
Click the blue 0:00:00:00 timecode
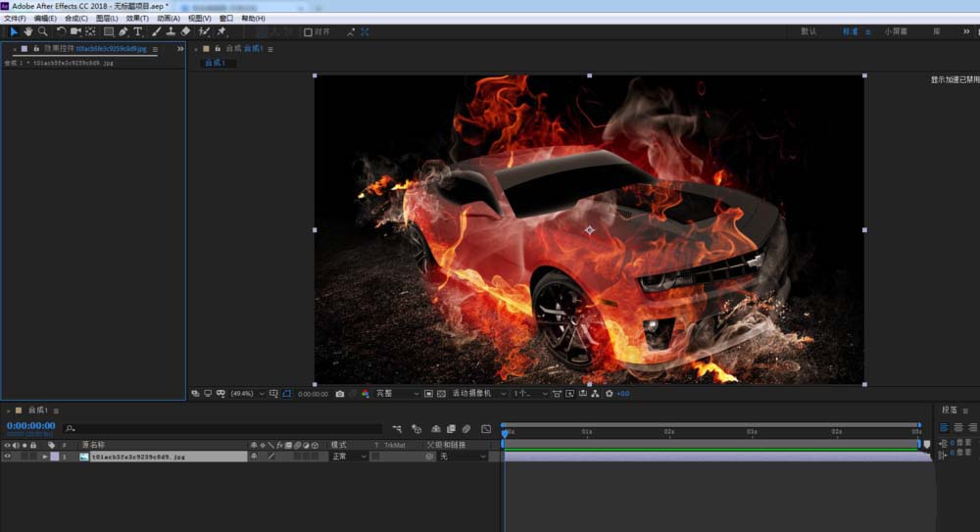30,426
